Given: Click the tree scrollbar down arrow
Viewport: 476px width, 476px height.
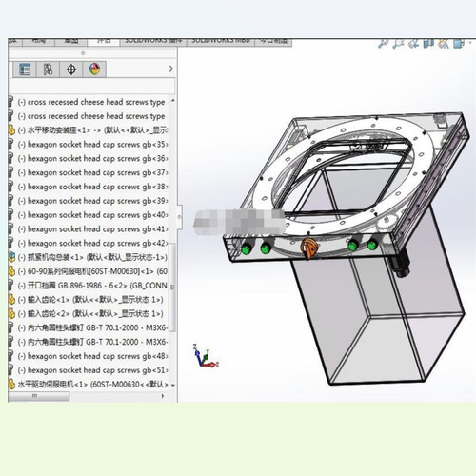Looking at the screenshot, I should pos(173,386).
